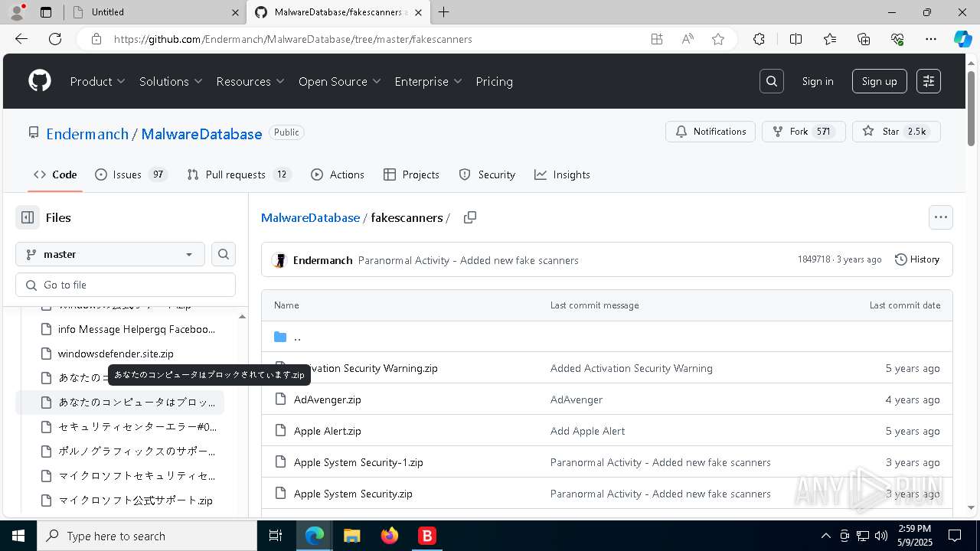Open Browser essentials heart icon
980x551 pixels.
[897, 39]
